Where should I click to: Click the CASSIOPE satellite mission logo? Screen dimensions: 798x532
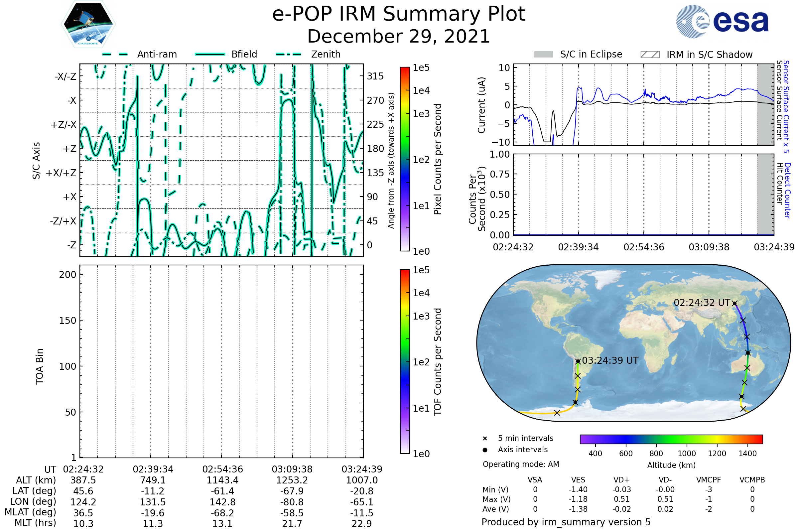pos(88,24)
